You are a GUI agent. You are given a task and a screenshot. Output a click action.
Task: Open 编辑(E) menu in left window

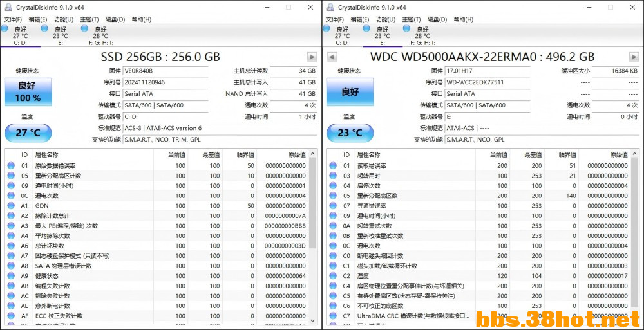tap(38, 19)
